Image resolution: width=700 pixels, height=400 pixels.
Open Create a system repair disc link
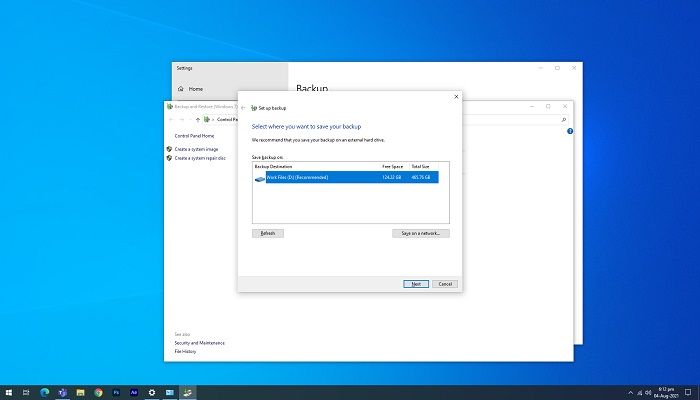point(200,158)
